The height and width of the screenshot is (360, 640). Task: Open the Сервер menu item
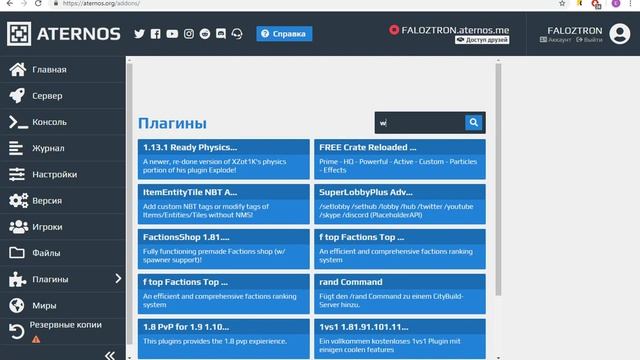[63, 96]
